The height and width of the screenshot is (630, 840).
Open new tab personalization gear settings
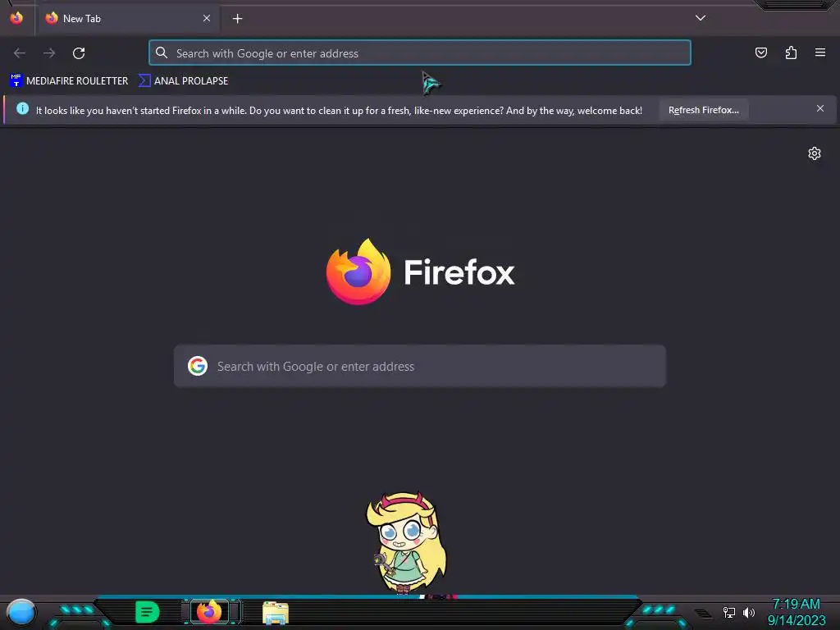(x=815, y=153)
